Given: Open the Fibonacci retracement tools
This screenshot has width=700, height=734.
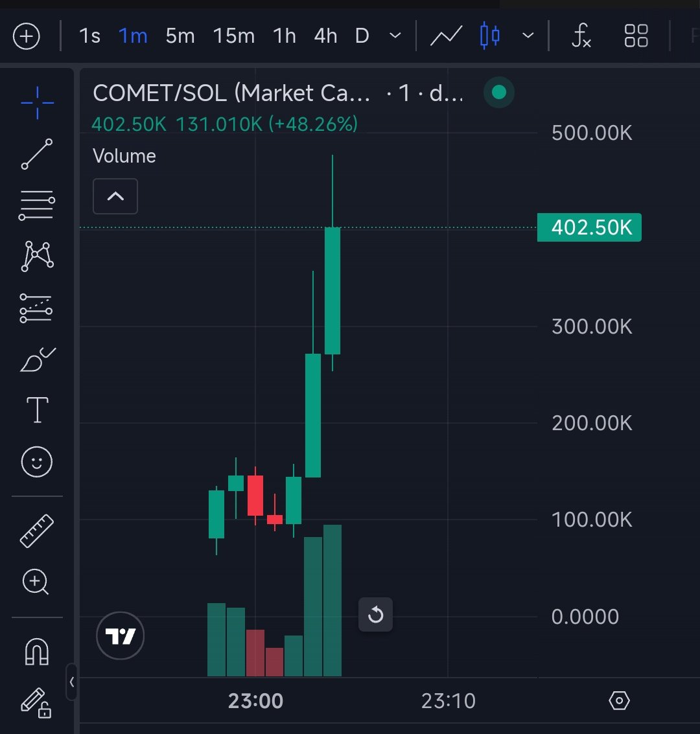Looking at the screenshot, I should pos(37,206).
